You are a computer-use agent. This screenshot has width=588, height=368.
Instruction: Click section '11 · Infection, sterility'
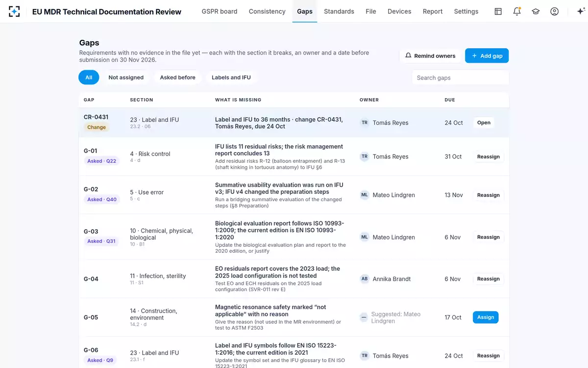pos(158,276)
